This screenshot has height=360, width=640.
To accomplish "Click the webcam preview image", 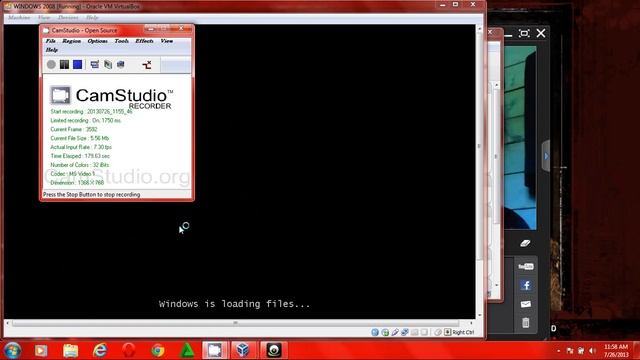I will tap(520, 138).
